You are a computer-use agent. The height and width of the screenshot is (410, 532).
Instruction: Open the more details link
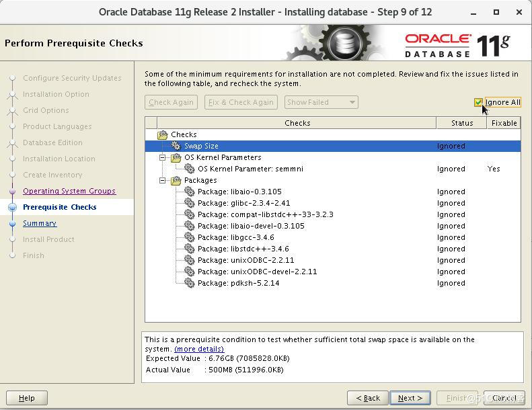[x=199, y=349]
